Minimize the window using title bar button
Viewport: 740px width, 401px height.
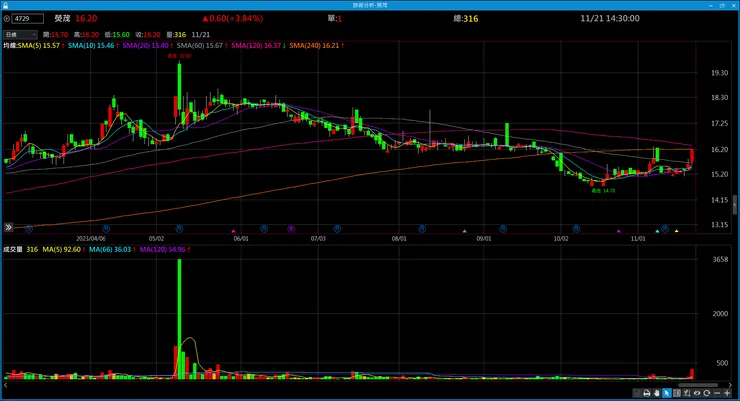click(711, 5)
